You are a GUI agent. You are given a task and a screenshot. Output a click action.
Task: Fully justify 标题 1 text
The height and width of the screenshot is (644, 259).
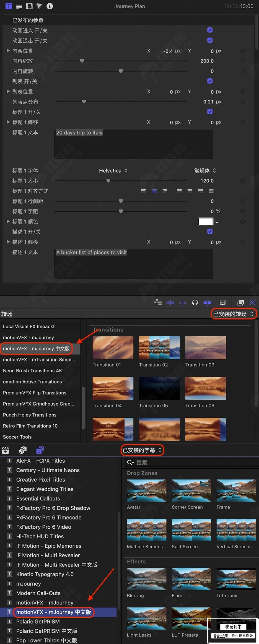[x=211, y=191]
